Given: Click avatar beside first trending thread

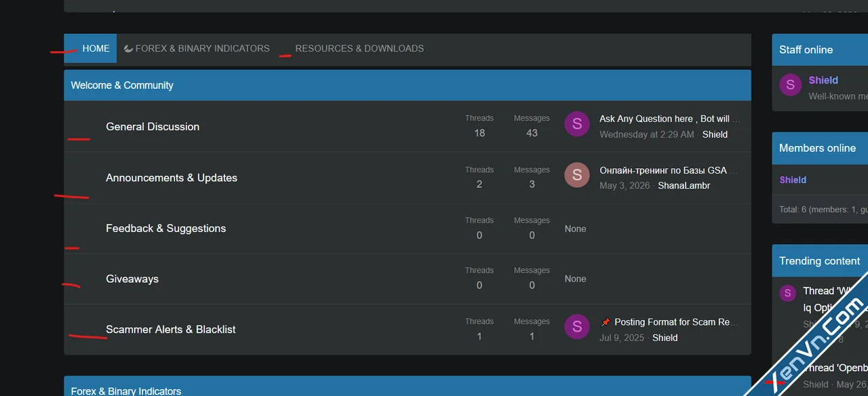Looking at the screenshot, I should 787,293.
